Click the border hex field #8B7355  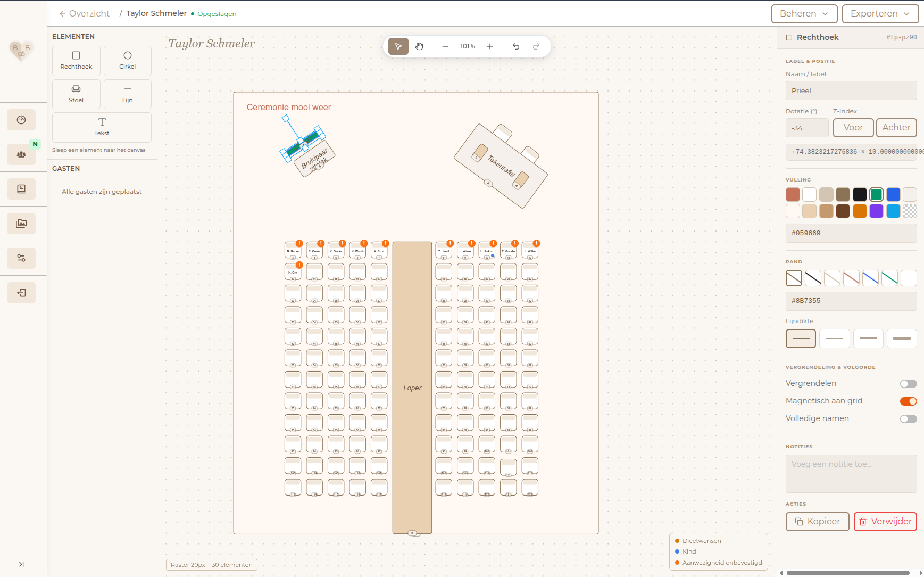click(x=851, y=301)
